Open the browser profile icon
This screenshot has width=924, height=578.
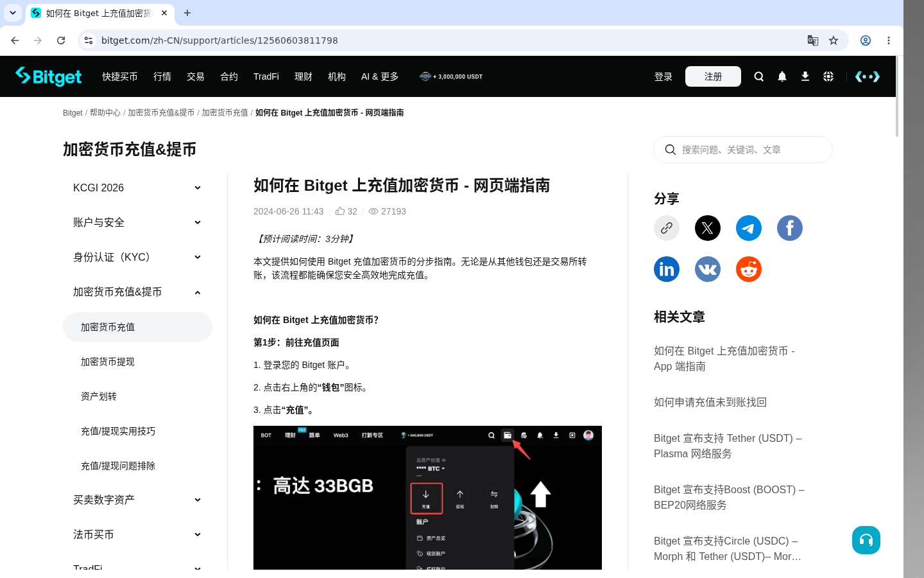(866, 40)
